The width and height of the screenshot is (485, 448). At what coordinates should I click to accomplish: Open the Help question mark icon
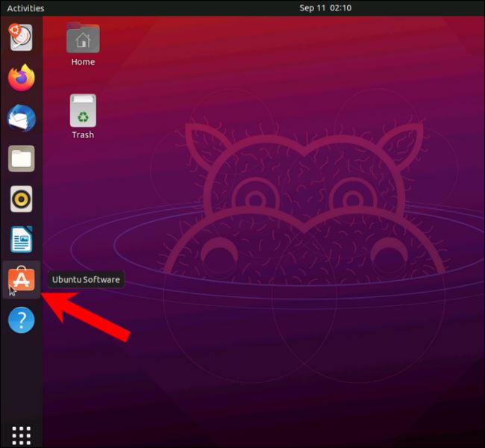point(21,321)
